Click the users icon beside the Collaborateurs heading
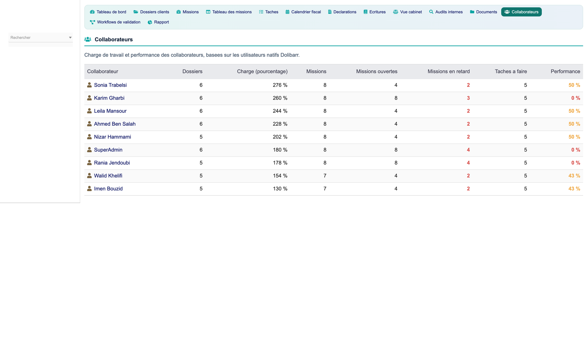This screenshot has height=364, width=588. pyautogui.click(x=88, y=40)
